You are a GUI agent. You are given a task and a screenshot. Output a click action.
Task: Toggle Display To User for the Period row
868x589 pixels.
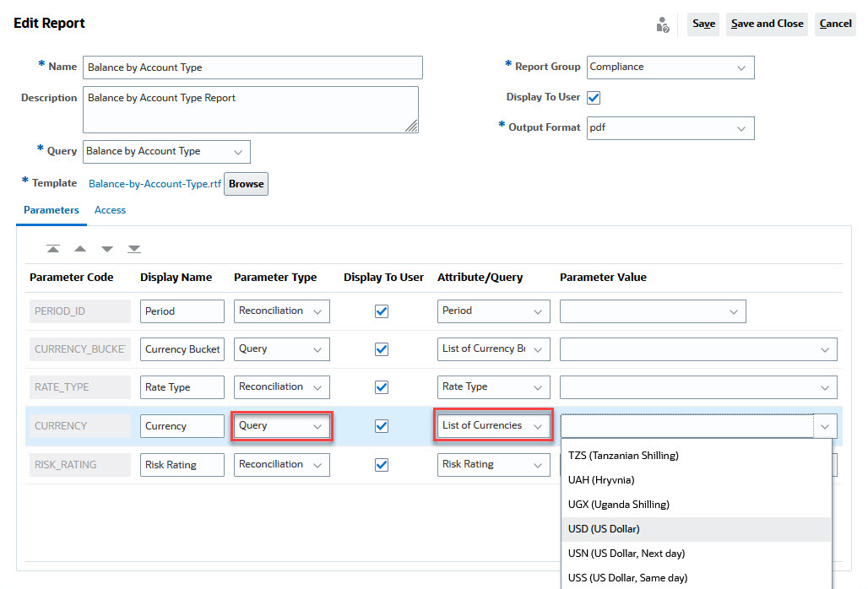coord(382,311)
